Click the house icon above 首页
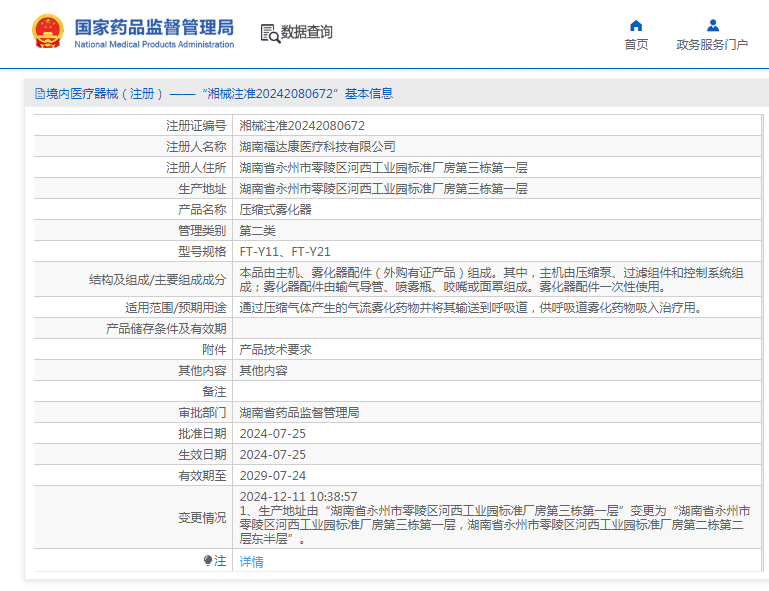This screenshot has height=591, width=769. point(636,25)
